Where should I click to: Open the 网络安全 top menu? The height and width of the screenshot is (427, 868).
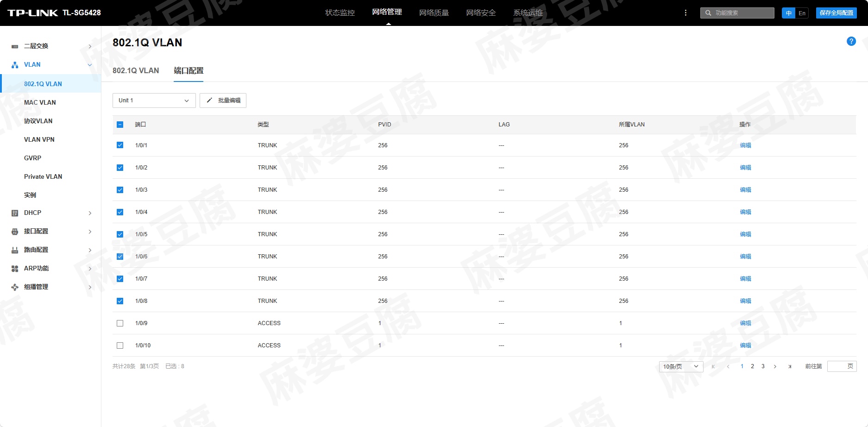[x=481, y=13]
